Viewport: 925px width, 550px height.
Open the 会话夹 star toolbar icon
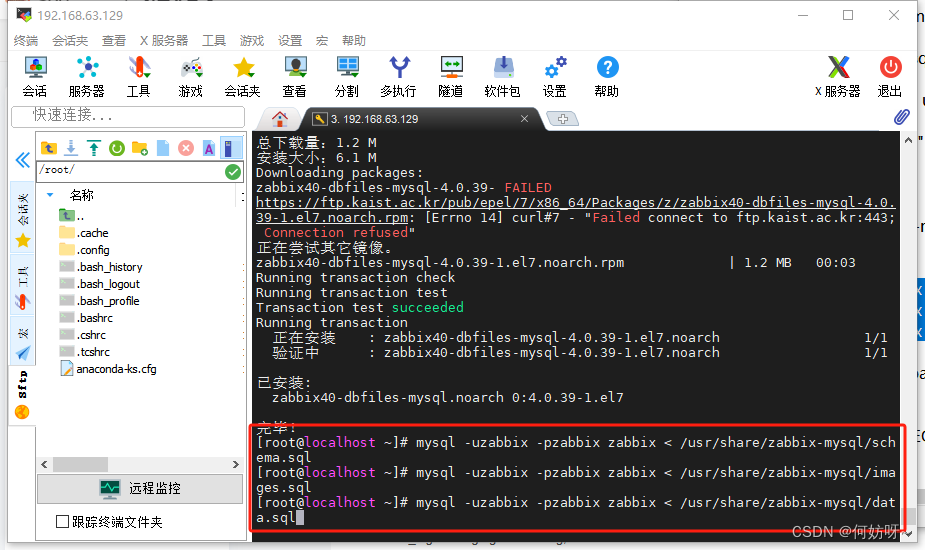click(x=242, y=77)
